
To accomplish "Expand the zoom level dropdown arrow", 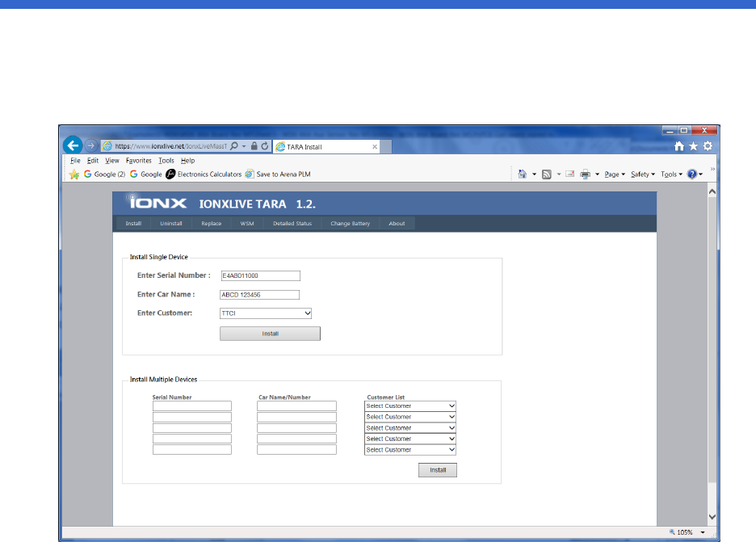I will coord(703,533).
